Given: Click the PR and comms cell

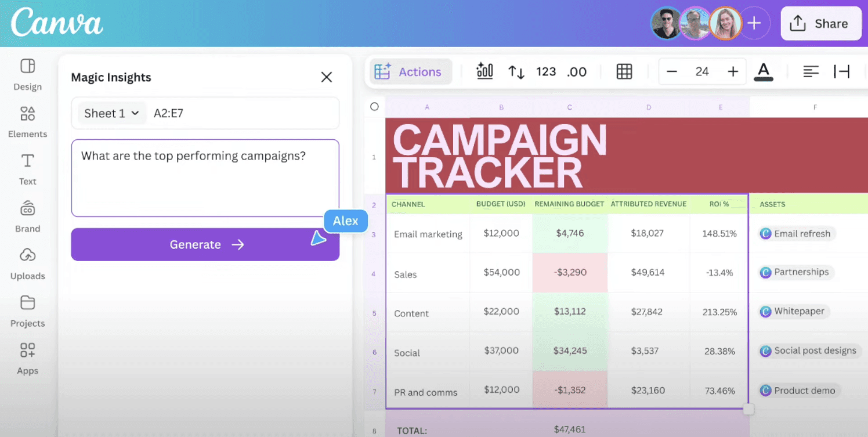Looking at the screenshot, I should coord(428,391).
